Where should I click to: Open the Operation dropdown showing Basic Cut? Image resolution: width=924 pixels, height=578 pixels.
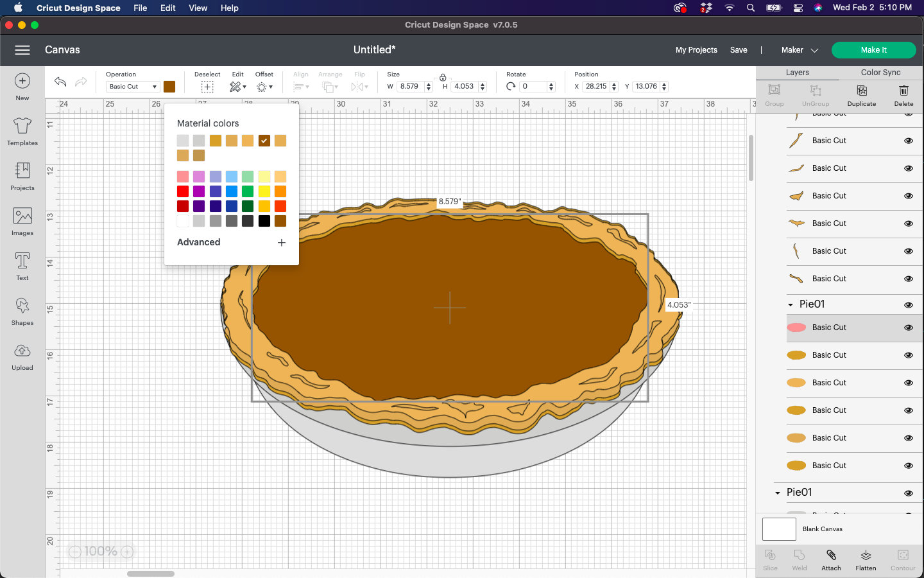pos(132,86)
